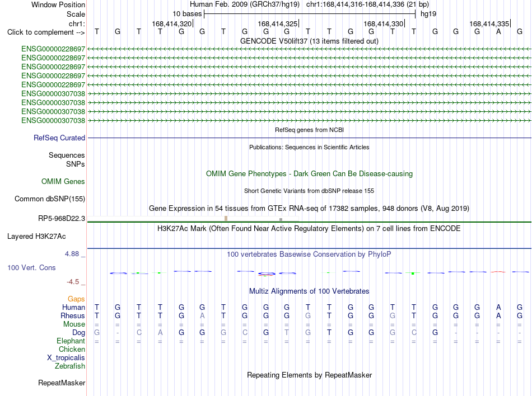
Task: Open the OMIM Genes track label
Action: pyautogui.click(x=63, y=182)
